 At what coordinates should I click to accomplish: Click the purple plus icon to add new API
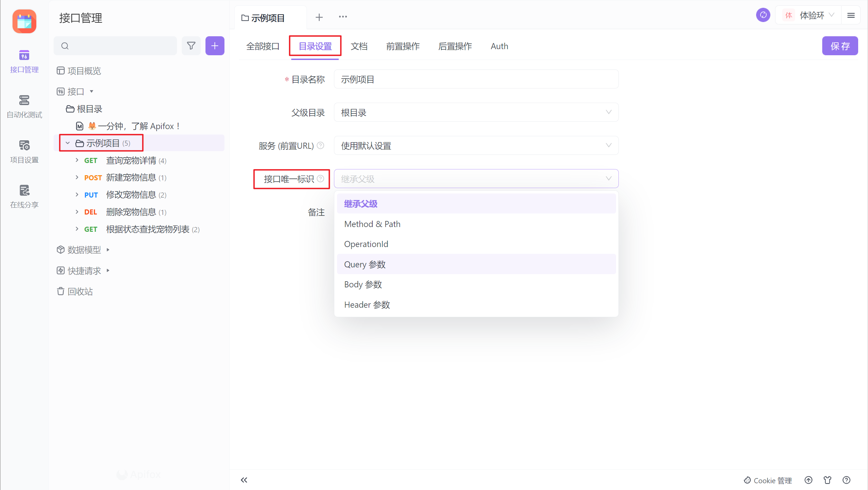pos(214,46)
